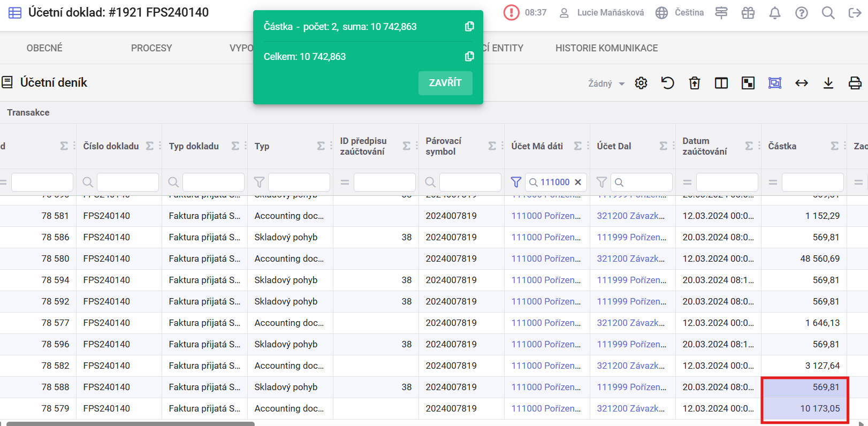Sort by Datum zaúčtování column header
The width and height of the screenshot is (868, 426).
(x=704, y=146)
